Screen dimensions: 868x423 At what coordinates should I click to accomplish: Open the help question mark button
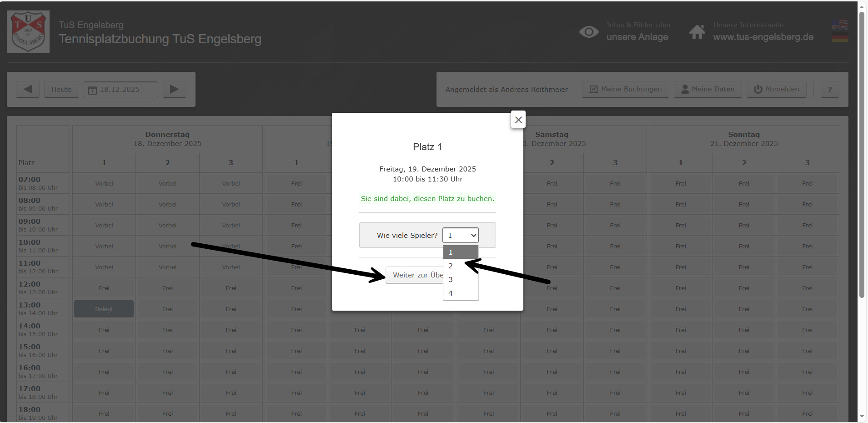point(830,89)
